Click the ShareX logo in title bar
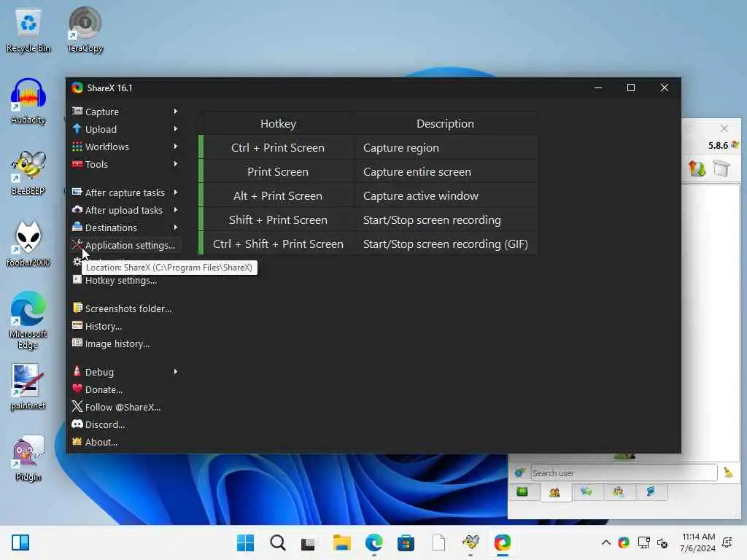Image resolution: width=747 pixels, height=560 pixels. click(x=77, y=87)
